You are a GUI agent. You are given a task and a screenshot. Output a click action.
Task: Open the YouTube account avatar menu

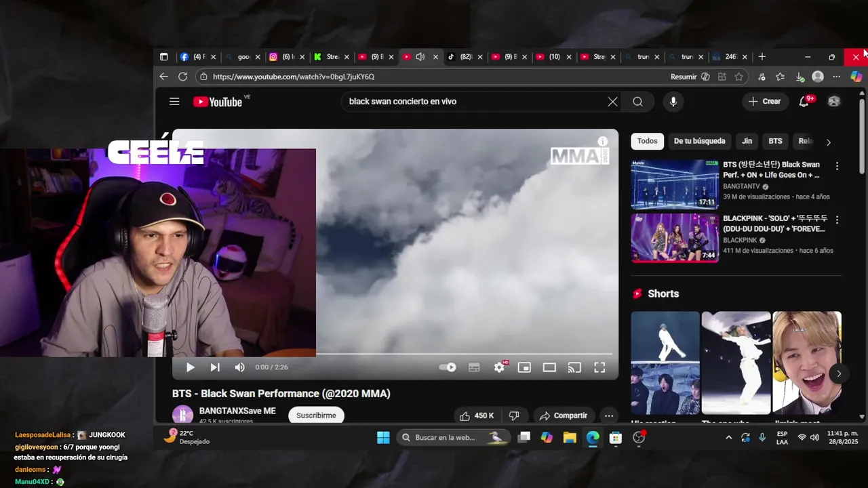pyautogui.click(x=834, y=102)
